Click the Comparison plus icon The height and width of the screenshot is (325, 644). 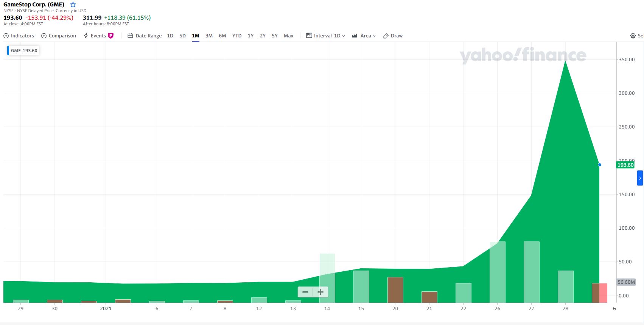(44, 36)
